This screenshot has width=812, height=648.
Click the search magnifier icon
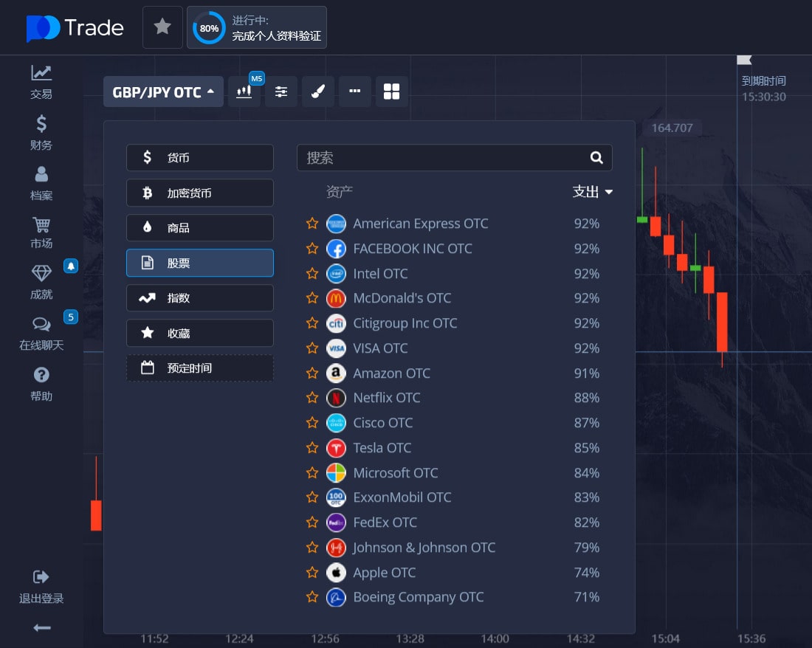[x=596, y=157]
